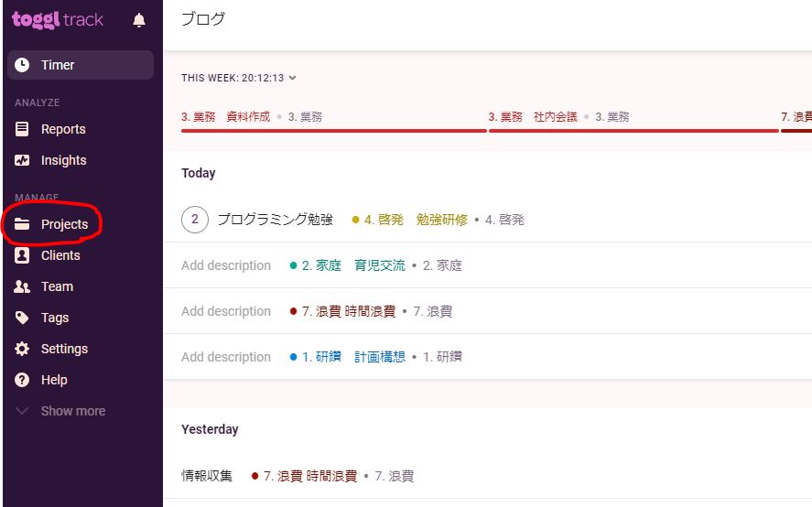Image resolution: width=812 pixels, height=507 pixels.
Task: Open the 情報収集 entry from Yesterday
Action: [x=207, y=476]
